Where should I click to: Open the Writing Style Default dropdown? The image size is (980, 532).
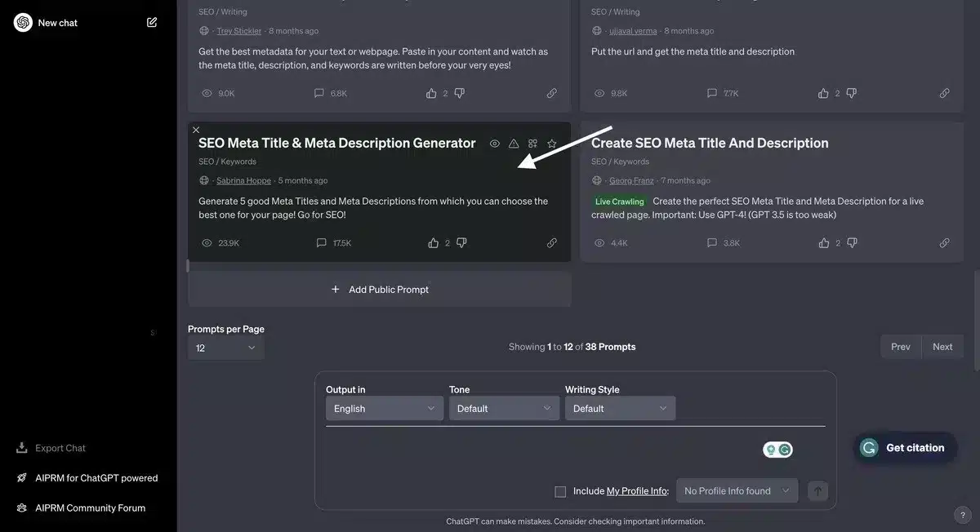click(620, 409)
